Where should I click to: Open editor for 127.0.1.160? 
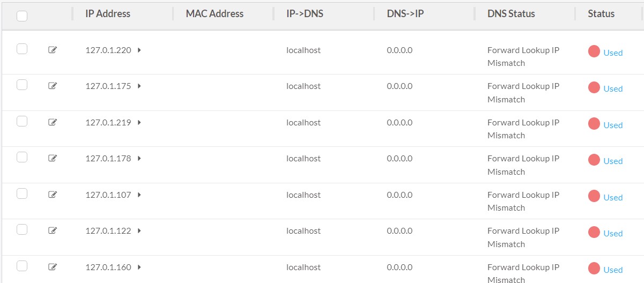[53, 267]
